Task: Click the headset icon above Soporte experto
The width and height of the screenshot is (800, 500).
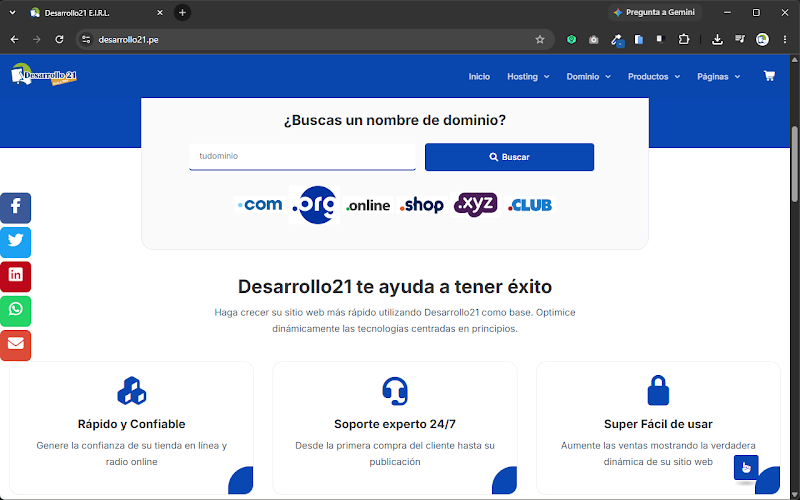Action: (395, 391)
